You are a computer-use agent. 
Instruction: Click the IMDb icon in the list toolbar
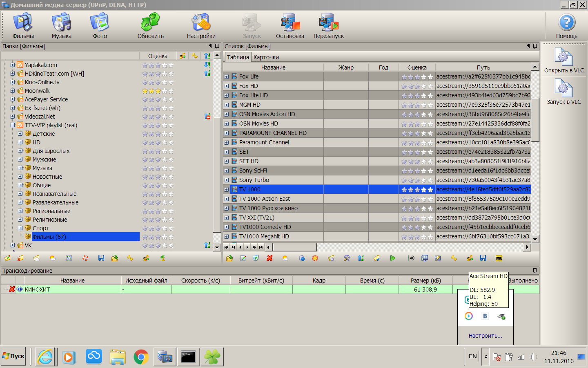[x=499, y=258]
